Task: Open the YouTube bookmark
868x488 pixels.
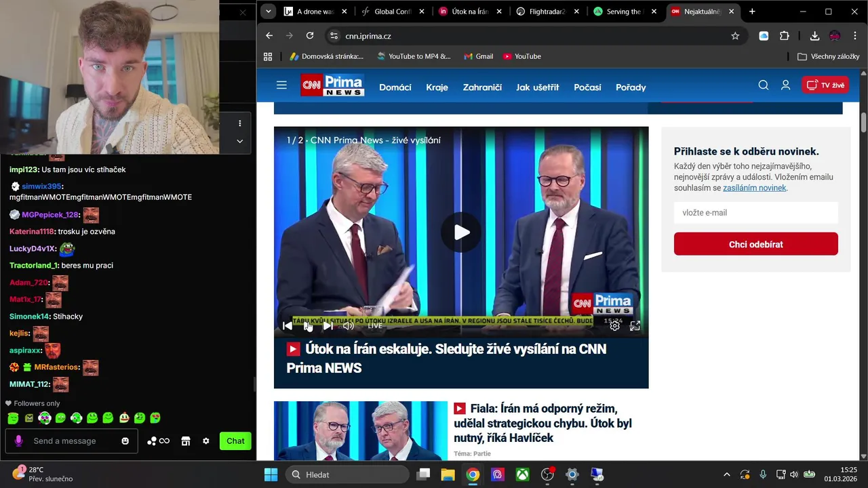Action: point(522,56)
